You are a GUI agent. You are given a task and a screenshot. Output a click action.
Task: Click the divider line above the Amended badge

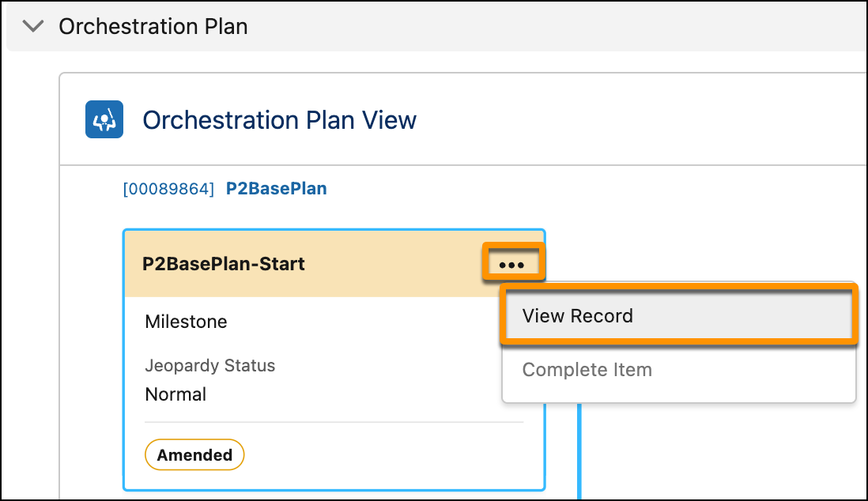[334, 422]
